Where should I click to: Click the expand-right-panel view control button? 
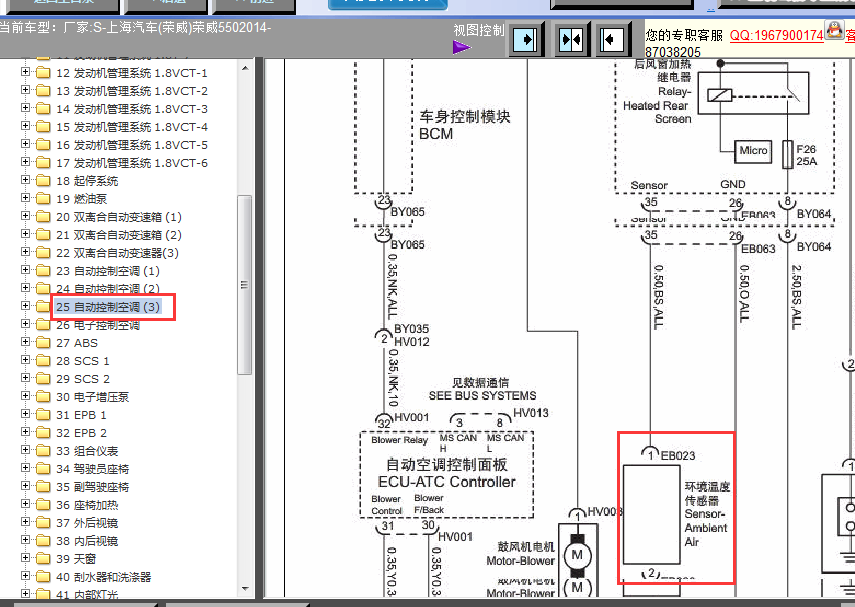point(525,40)
